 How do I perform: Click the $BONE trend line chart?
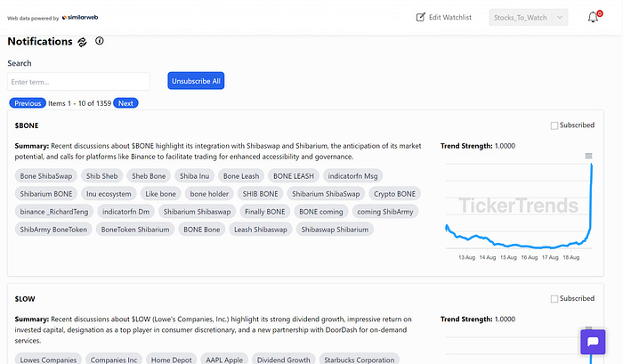[519, 206]
